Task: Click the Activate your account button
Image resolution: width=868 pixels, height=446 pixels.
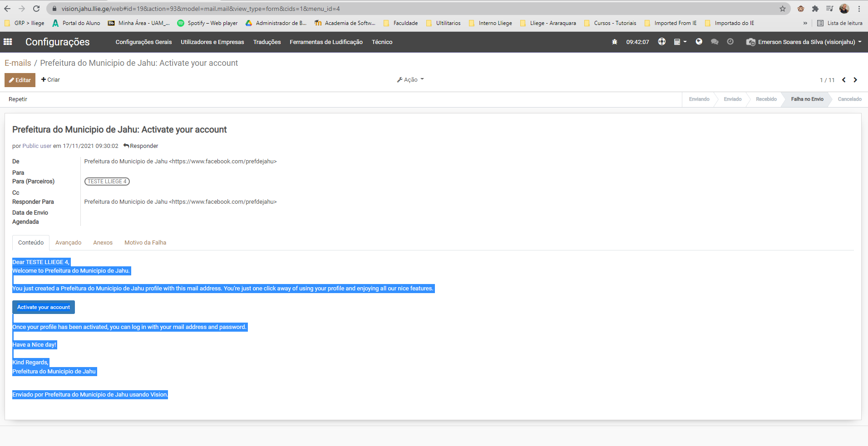Action: click(x=44, y=307)
